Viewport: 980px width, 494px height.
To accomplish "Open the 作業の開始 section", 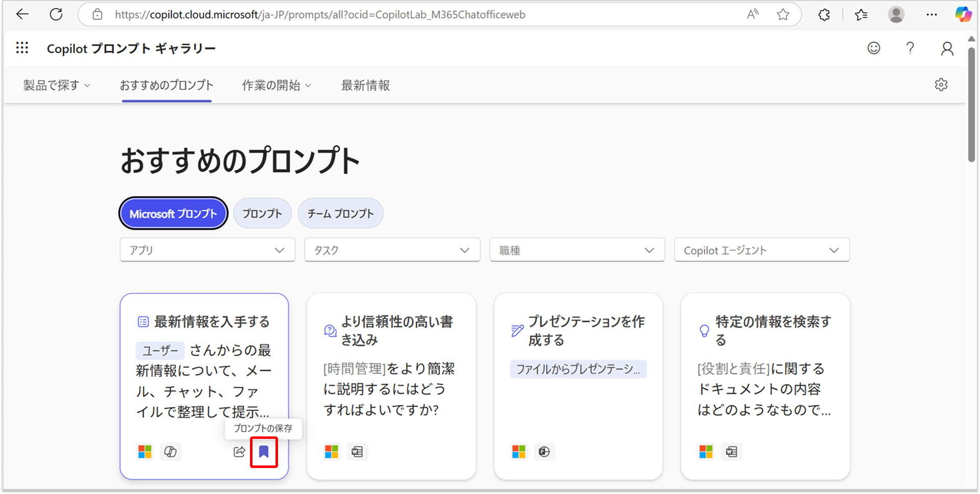I will click(x=276, y=85).
